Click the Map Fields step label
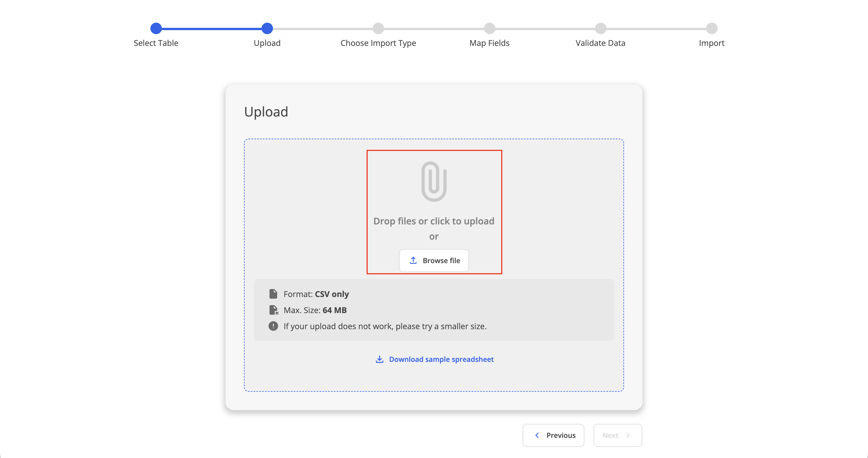Screen dimensions: 868x458 [490, 43]
